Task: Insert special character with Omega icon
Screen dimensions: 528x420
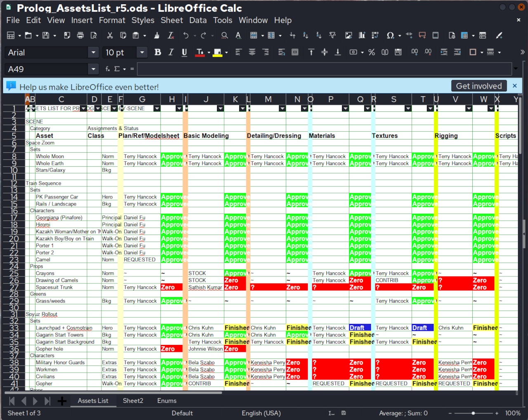Action: pyautogui.click(x=390, y=35)
